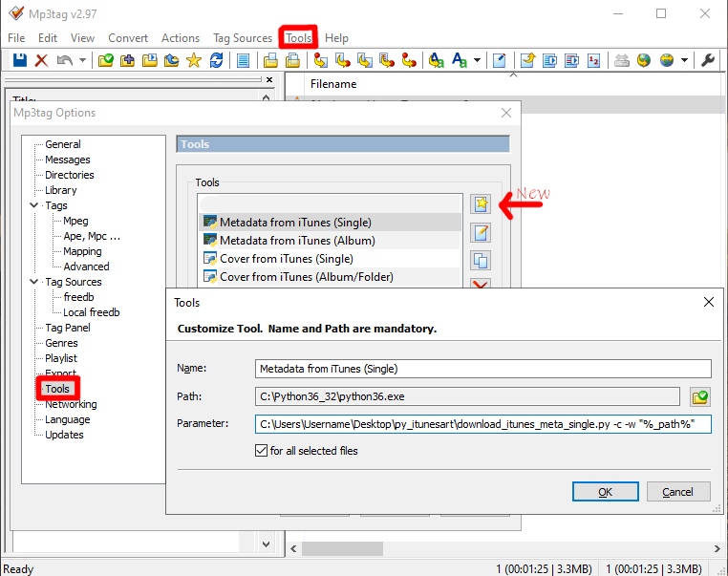The height and width of the screenshot is (576, 728).
Task: Select Tools in options tree
Action: tap(57, 389)
